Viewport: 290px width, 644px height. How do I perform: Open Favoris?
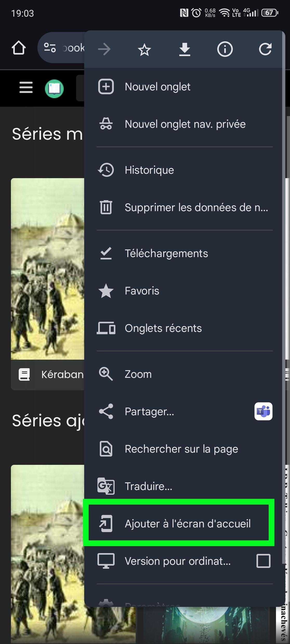(x=142, y=291)
